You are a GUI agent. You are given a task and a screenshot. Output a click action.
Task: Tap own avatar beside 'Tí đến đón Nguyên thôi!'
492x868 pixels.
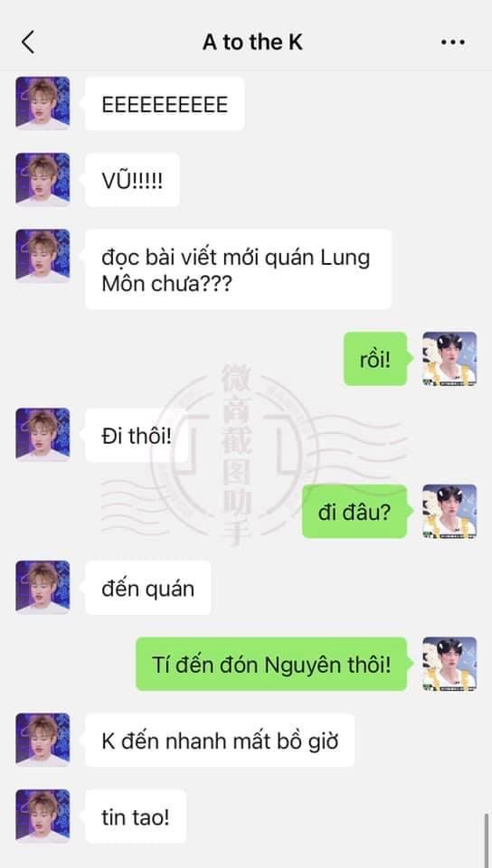pyautogui.click(x=449, y=664)
